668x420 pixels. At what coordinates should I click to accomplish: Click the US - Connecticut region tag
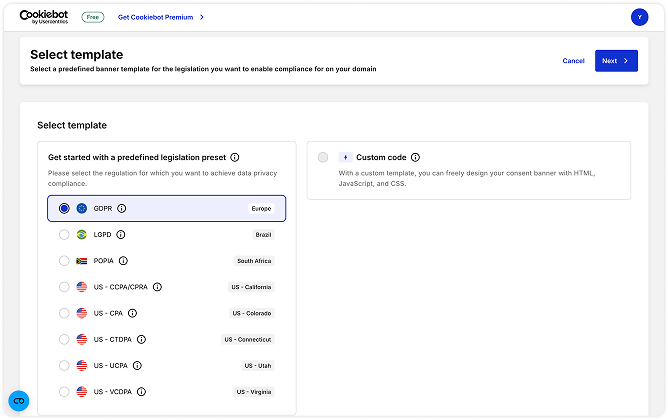click(247, 339)
